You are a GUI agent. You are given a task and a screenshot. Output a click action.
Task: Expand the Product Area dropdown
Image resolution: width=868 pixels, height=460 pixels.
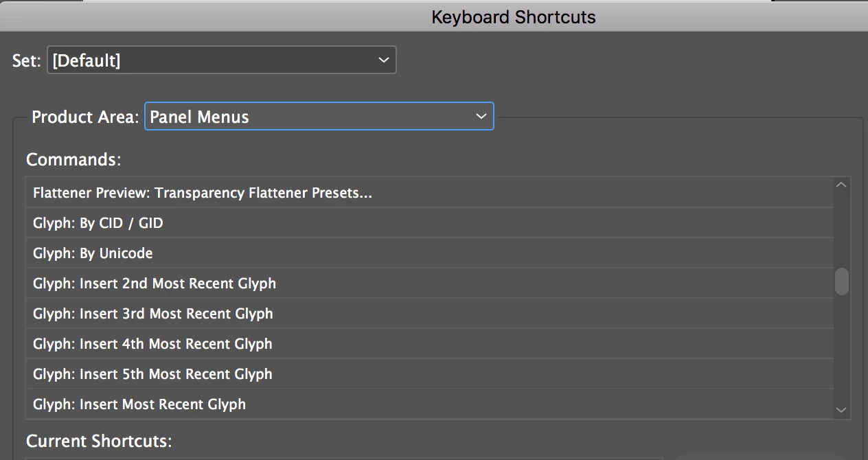[319, 117]
